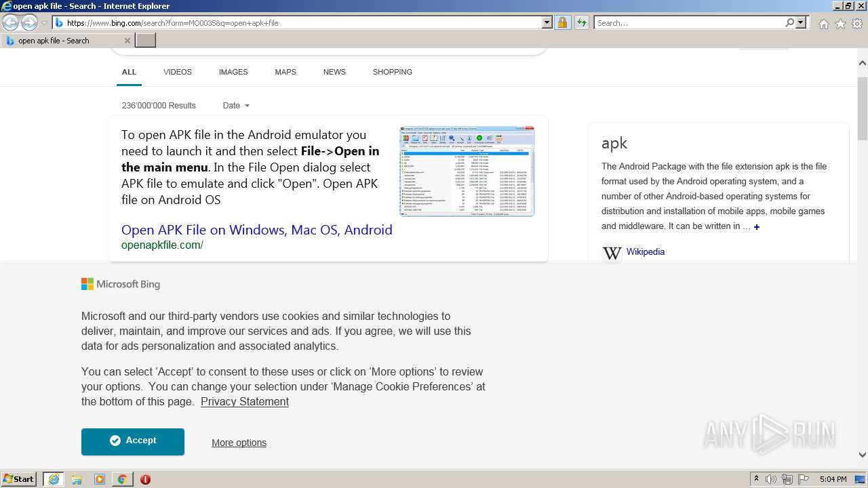Switch to the SHOPPING tab
The image size is (868, 488).
[x=393, y=72]
